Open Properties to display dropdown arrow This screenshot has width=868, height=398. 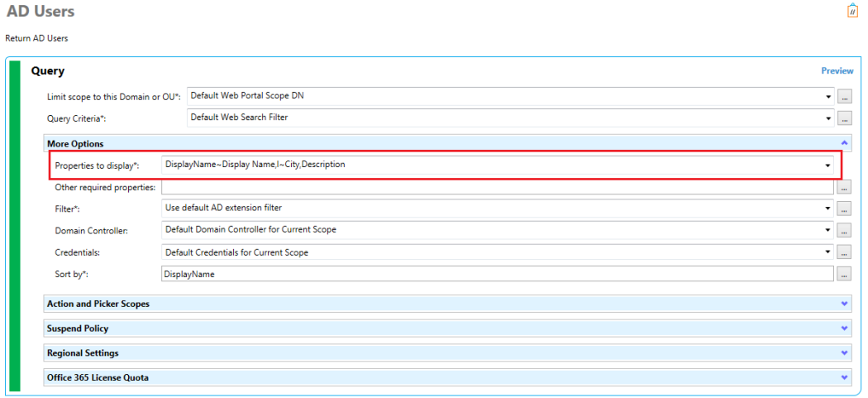827,165
